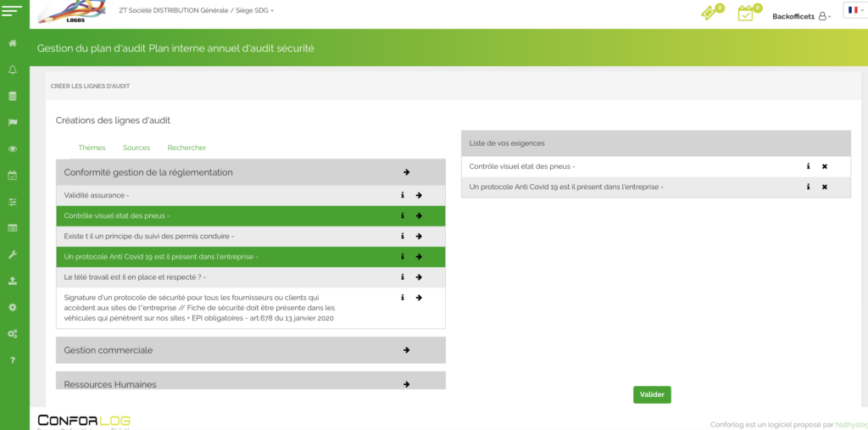Click the ticket icon in top bar

pos(709,14)
